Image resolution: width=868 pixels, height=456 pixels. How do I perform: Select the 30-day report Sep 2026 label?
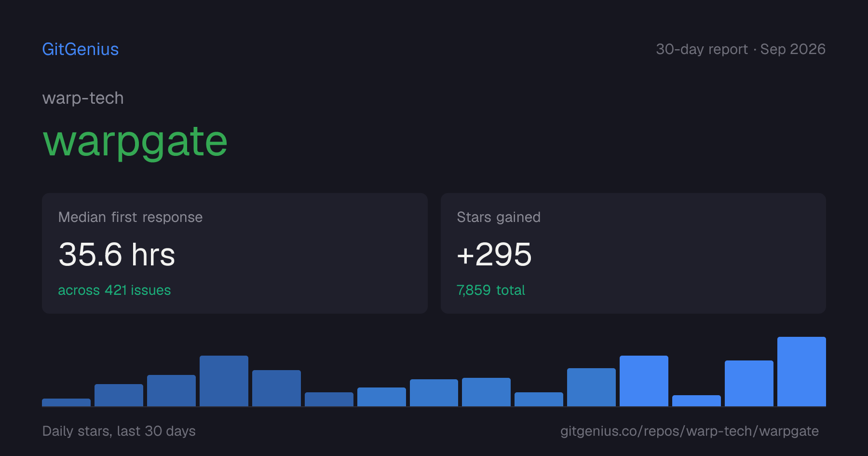[741, 49]
